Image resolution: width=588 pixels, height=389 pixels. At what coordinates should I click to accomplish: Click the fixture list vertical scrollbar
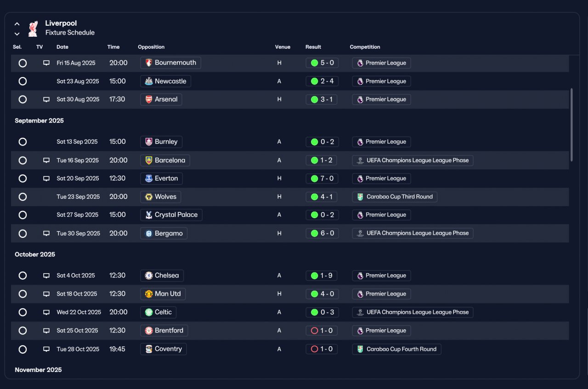572,125
